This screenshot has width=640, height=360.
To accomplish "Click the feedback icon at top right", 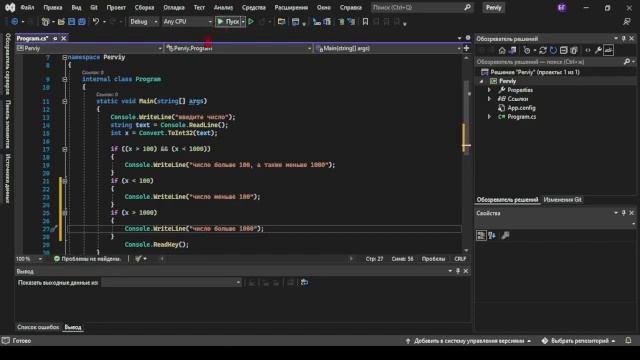I will [627, 22].
